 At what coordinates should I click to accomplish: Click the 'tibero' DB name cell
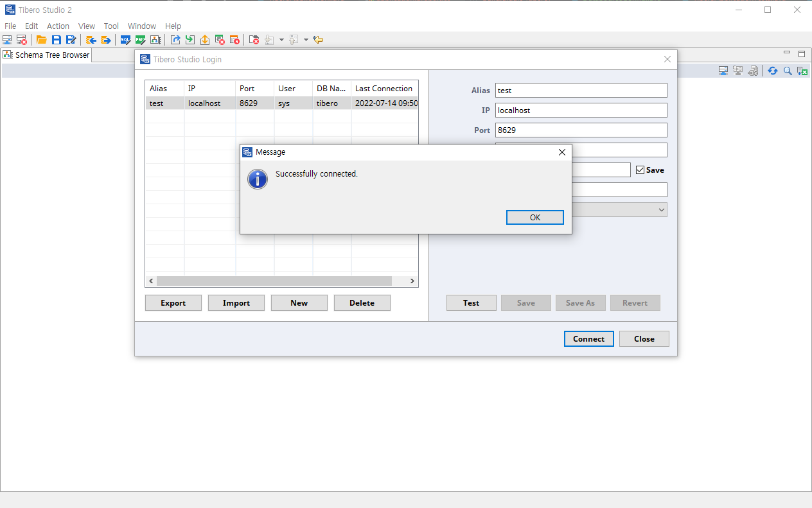tap(331, 103)
